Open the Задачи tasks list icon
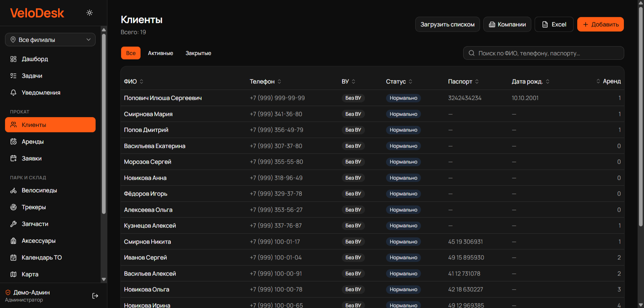 pyautogui.click(x=13, y=76)
